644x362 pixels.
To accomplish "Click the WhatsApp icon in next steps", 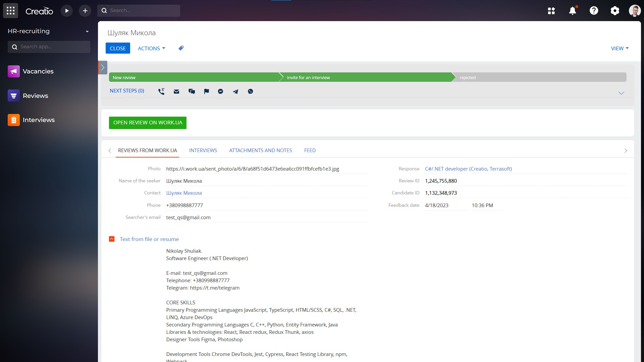I will (x=251, y=92).
